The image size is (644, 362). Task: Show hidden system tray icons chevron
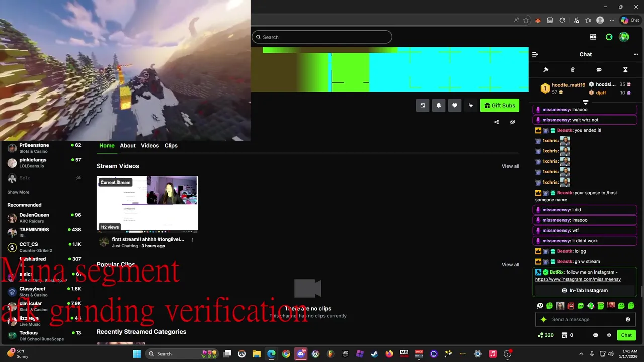581,354
